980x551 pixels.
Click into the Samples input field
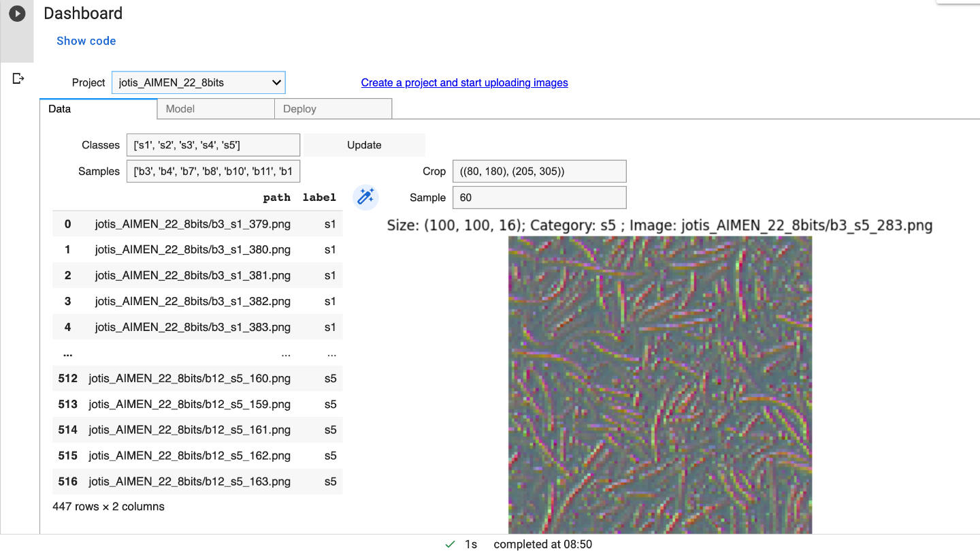pos(213,172)
